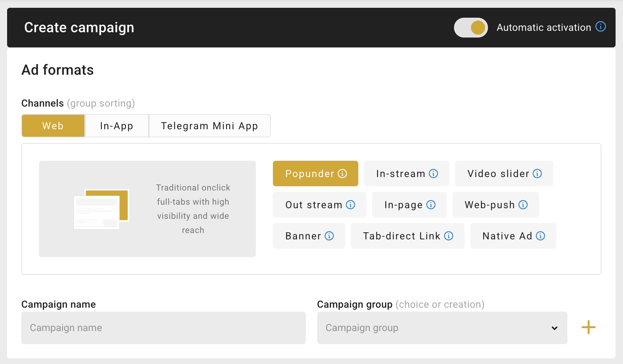Choose the Native Ad format
Viewport: 623px width, 364px height.
pyautogui.click(x=507, y=236)
